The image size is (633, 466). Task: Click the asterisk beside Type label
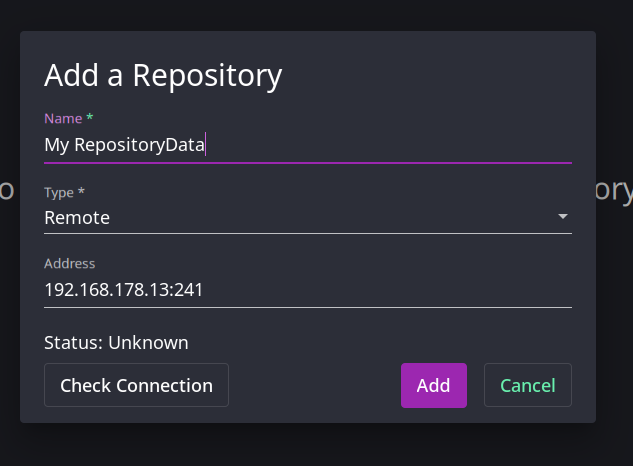point(81,191)
